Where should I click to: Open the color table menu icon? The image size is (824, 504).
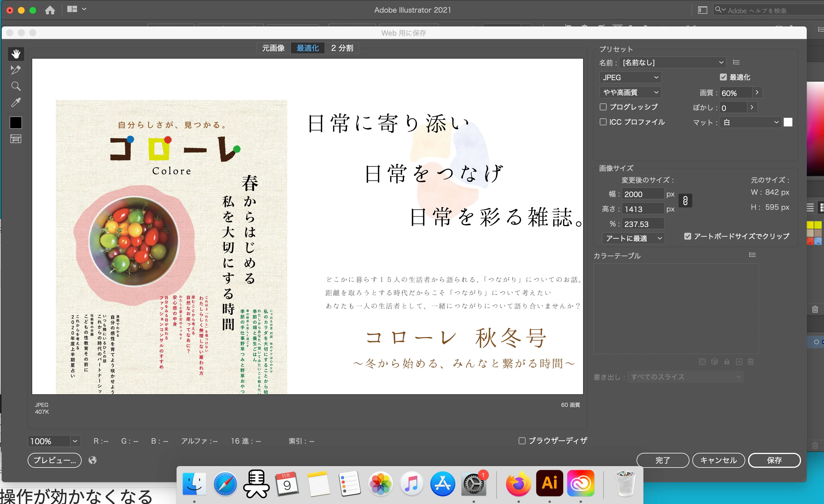pos(752,255)
